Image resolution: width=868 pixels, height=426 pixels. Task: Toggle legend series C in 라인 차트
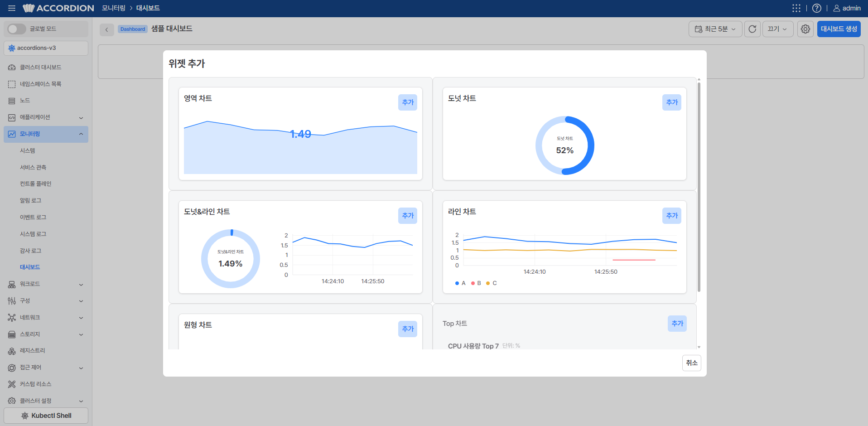click(x=491, y=283)
